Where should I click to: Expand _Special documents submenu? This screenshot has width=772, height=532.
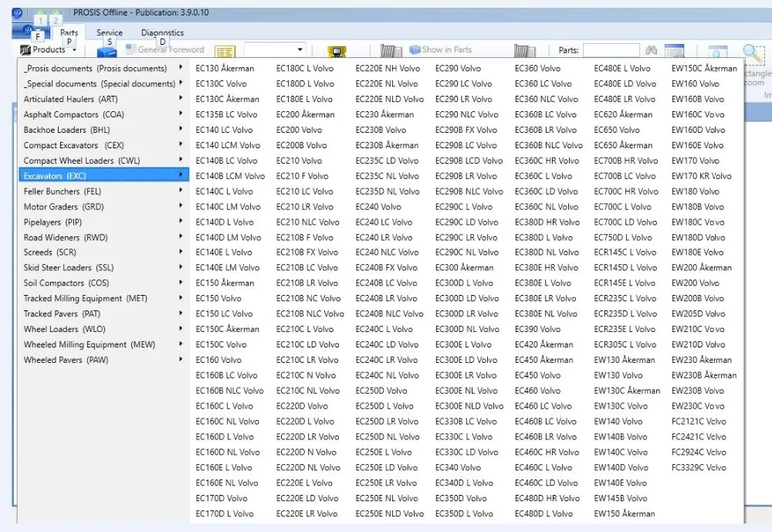click(104, 83)
